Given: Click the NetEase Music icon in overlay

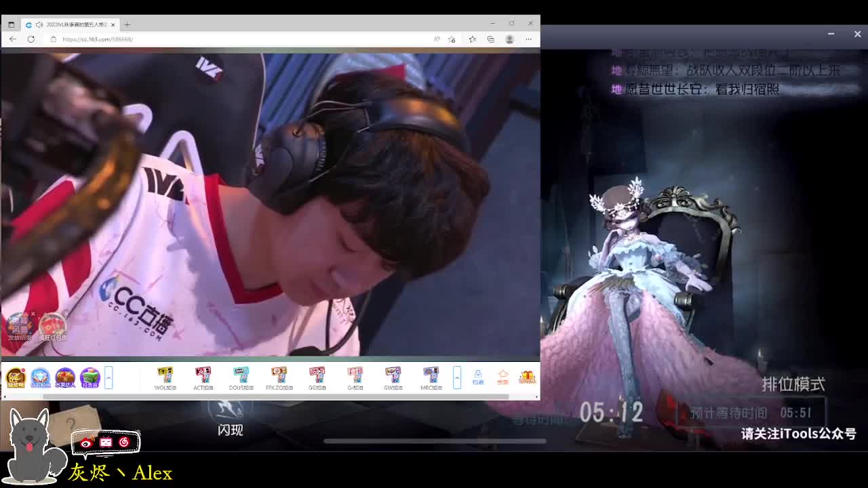Looking at the screenshot, I should [x=123, y=443].
